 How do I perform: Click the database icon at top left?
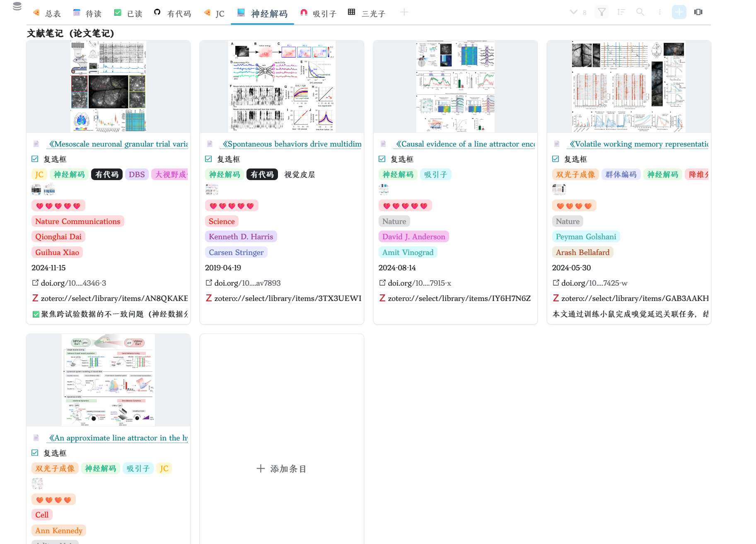17,6
